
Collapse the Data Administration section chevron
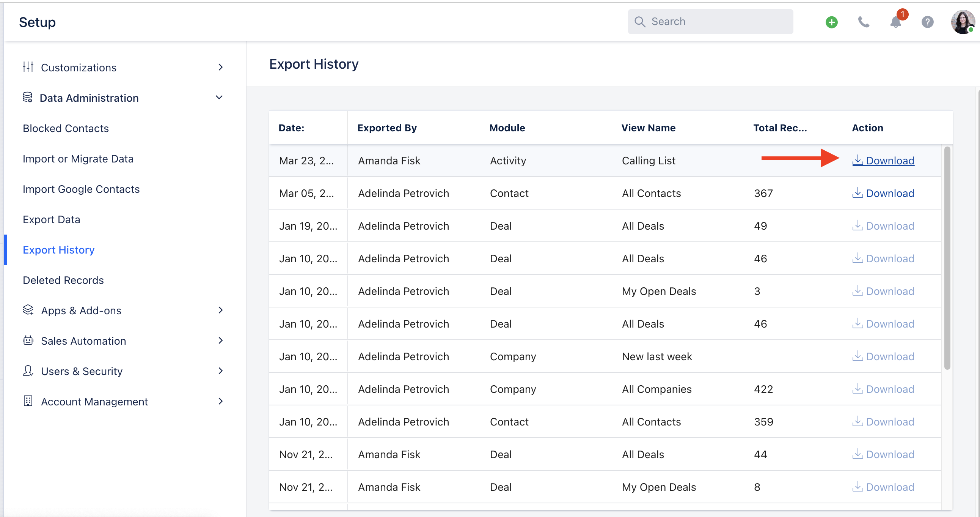[219, 98]
